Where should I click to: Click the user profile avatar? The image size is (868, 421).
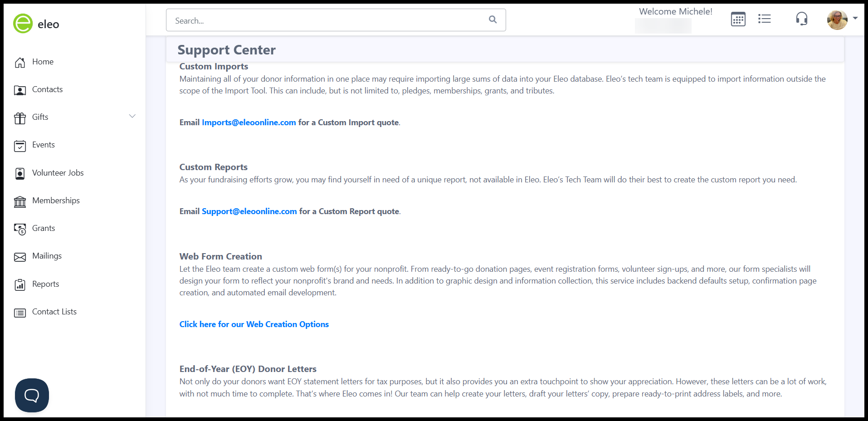(837, 20)
